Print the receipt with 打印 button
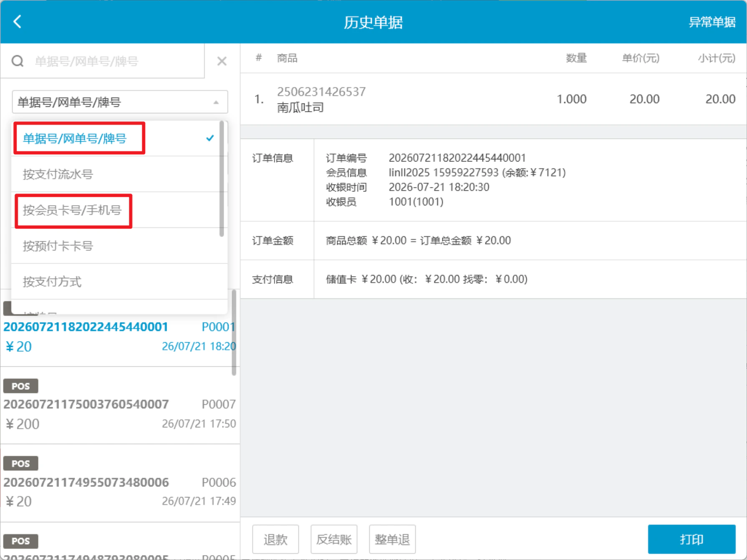747x560 pixels. click(691, 539)
